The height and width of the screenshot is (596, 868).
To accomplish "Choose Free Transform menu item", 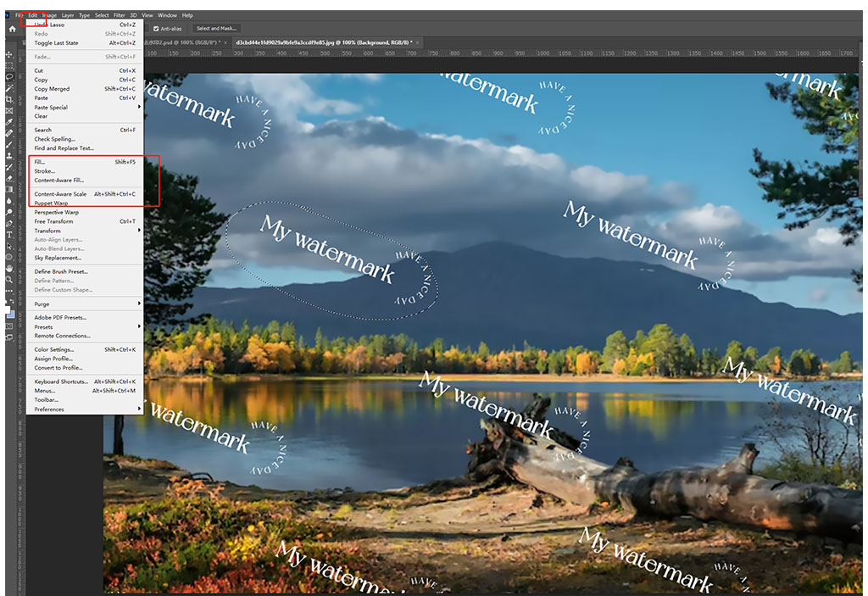I will (85, 221).
